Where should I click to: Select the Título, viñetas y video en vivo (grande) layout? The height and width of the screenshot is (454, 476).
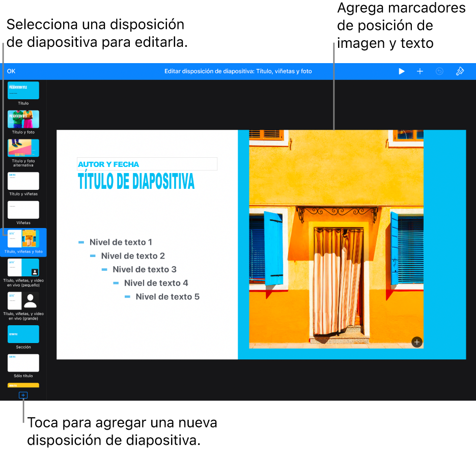coord(23,302)
